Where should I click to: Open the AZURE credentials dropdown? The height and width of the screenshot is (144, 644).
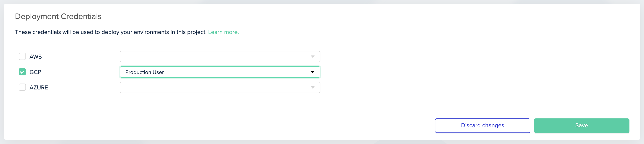tap(220, 87)
